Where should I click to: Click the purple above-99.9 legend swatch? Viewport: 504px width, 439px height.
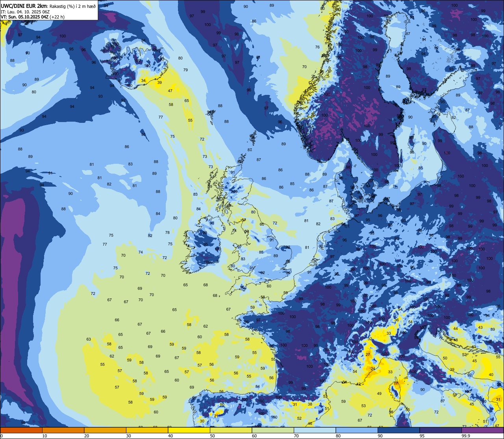pos(482,430)
